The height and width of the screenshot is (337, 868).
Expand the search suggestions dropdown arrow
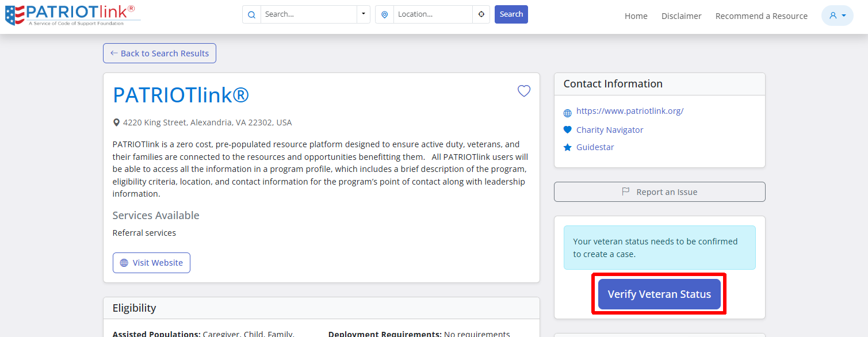coord(363,14)
